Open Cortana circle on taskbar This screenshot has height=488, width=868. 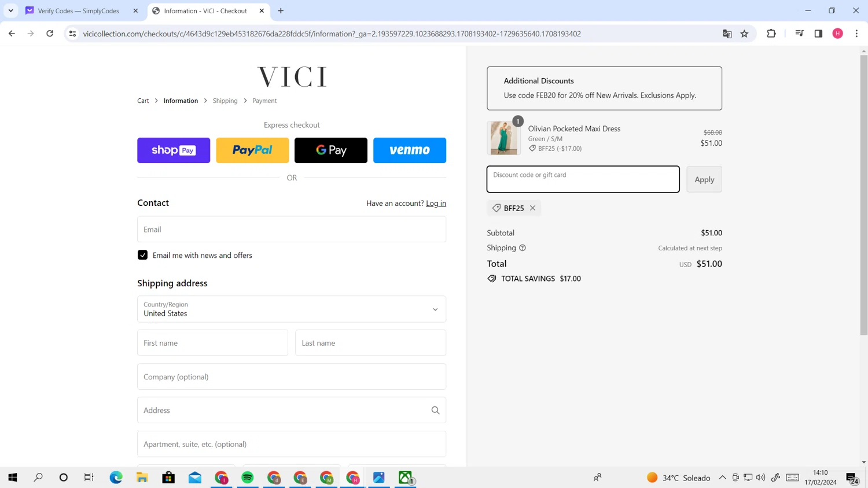64,478
